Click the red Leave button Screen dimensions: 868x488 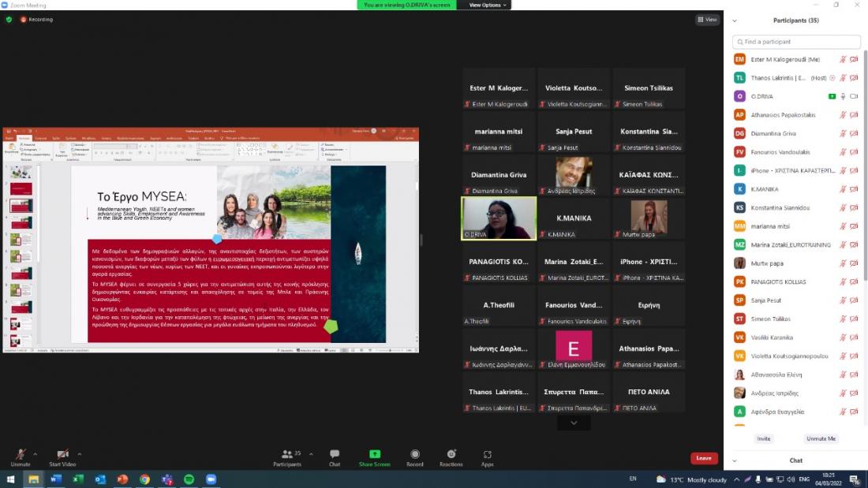click(704, 458)
